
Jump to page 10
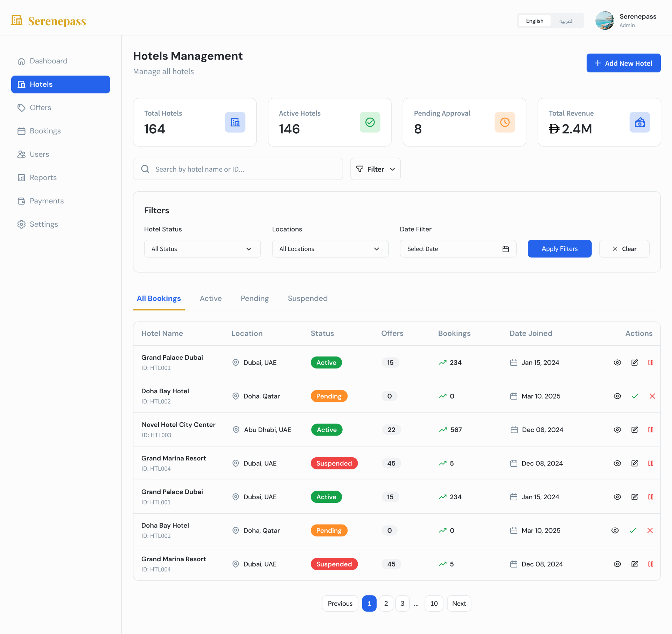click(434, 604)
